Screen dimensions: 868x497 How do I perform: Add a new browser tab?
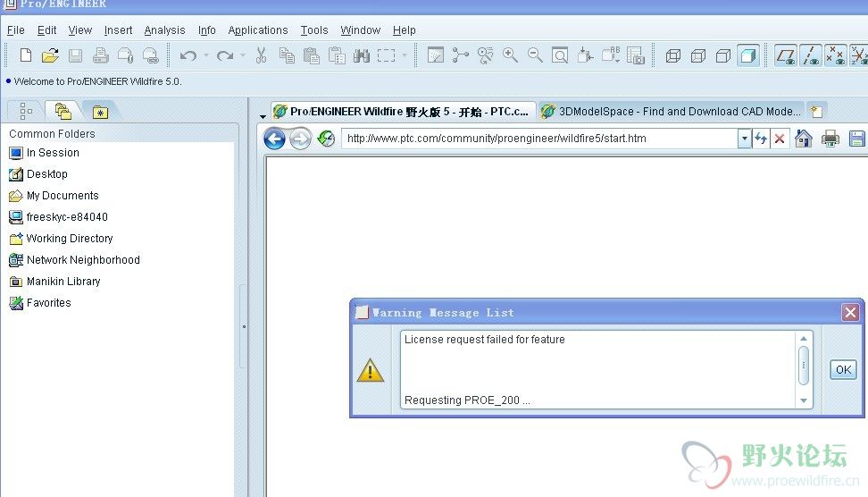(x=817, y=111)
